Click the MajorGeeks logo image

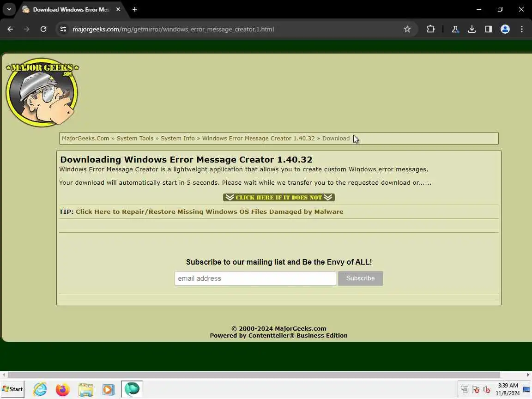(42, 92)
